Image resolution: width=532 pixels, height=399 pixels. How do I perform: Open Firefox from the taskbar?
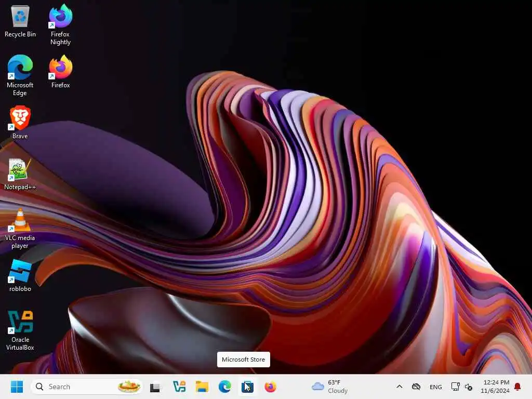tap(270, 387)
